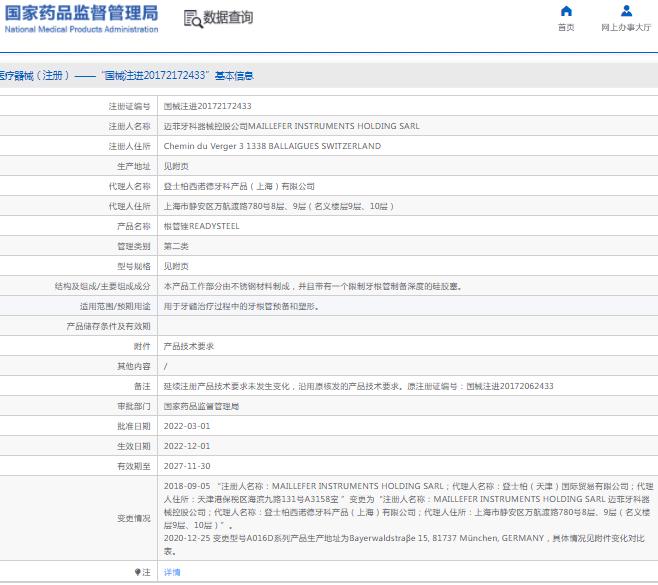Click the slash value in 其他内容 row

click(x=165, y=366)
